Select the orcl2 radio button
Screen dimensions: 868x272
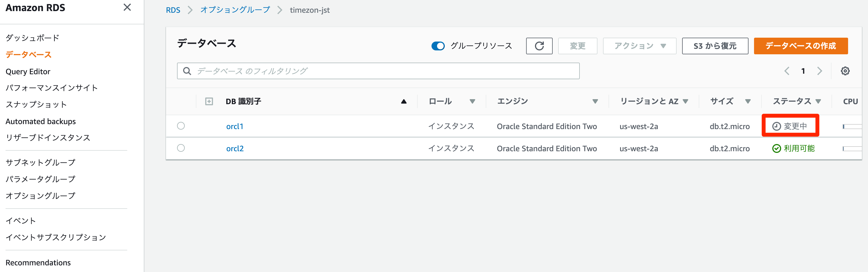pos(181,148)
